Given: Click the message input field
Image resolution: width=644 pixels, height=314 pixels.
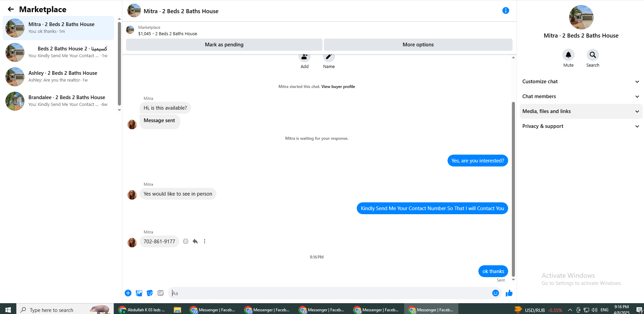Looking at the screenshot, I should point(330,293).
